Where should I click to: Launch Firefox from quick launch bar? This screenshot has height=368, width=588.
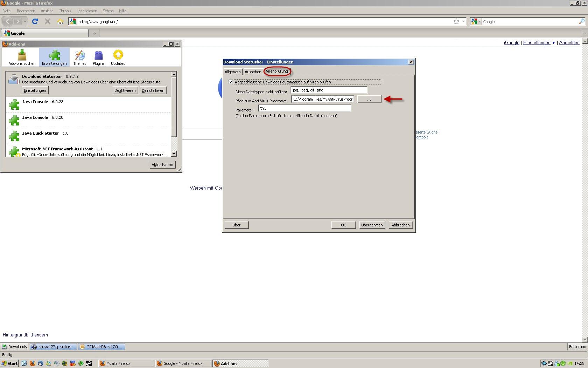coord(32,363)
